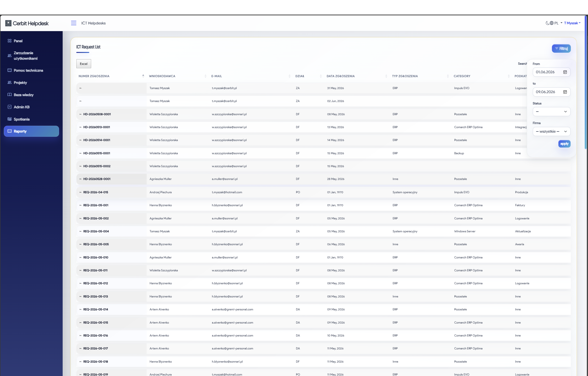Screen dimensions: 588x376
Task: Click the ICT Request List heading
Action: 88,47
